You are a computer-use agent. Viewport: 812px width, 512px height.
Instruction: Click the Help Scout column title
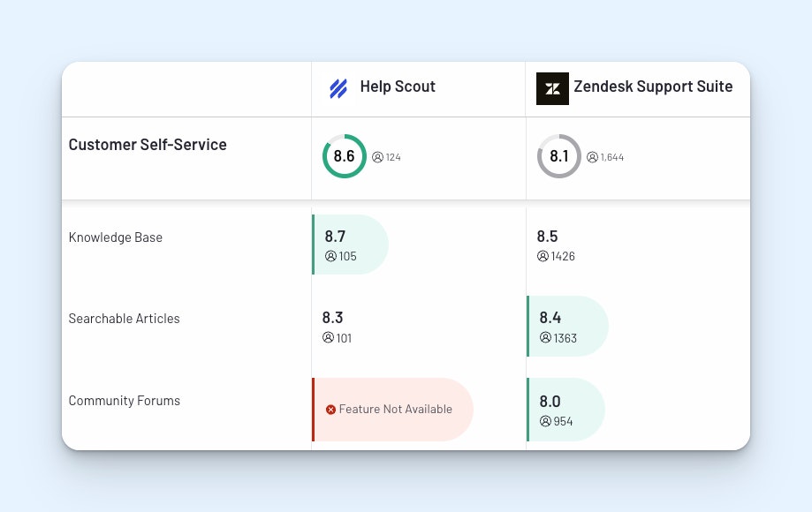coord(398,87)
